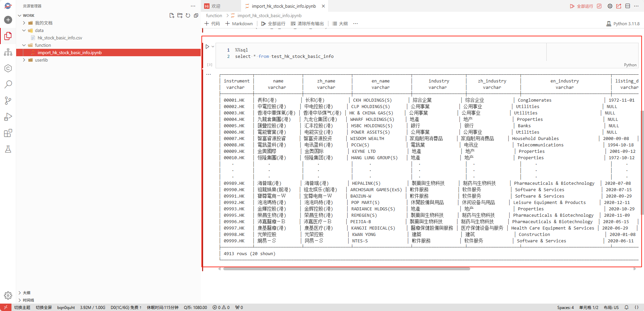Viewport: 644px width, 311px height.
Task: Open the Search view in the activity bar
Action: click(x=8, y=84)
